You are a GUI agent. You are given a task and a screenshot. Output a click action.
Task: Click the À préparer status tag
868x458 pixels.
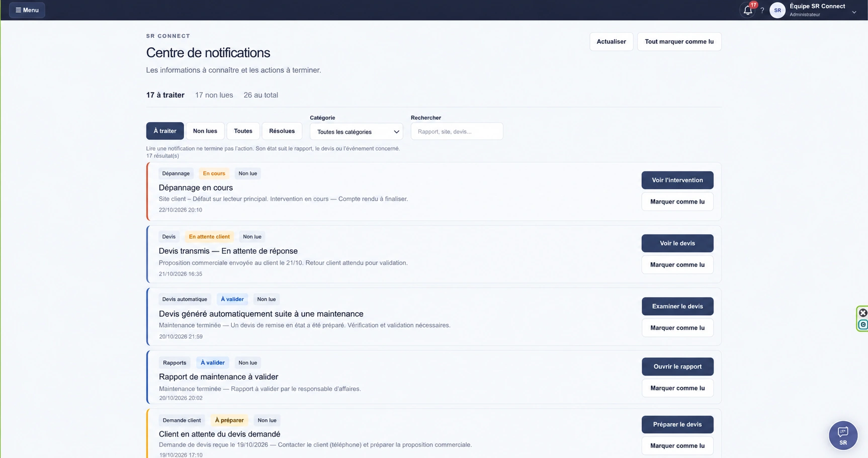coord(229,420)
